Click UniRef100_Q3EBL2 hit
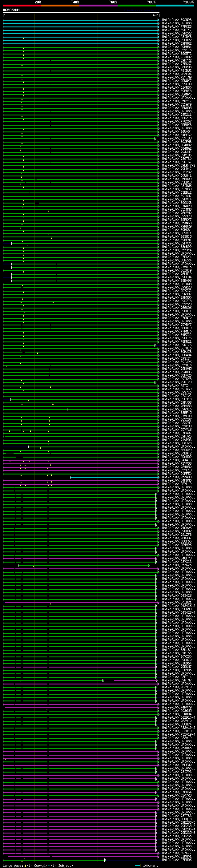The image size is (197, 868). [x=177, y=193]
